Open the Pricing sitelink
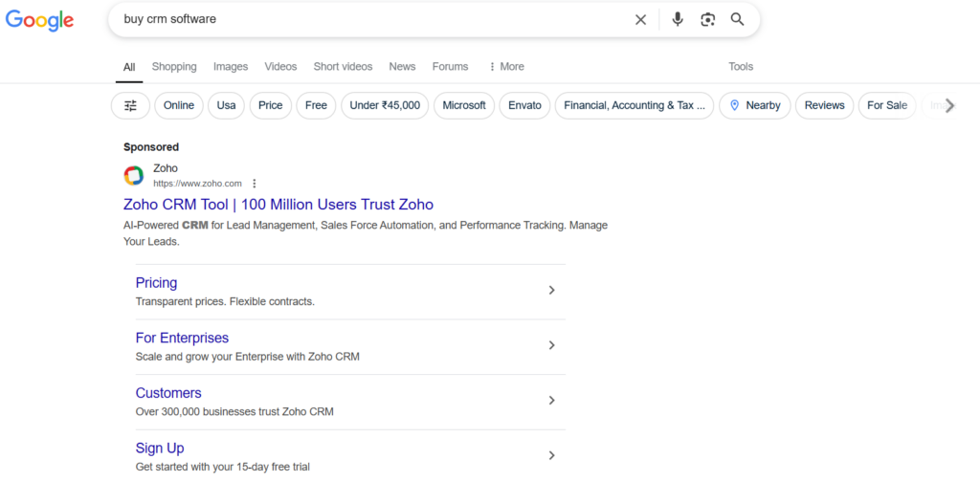The height and width of the screenshot is (482, 980). tap(156, 283)
